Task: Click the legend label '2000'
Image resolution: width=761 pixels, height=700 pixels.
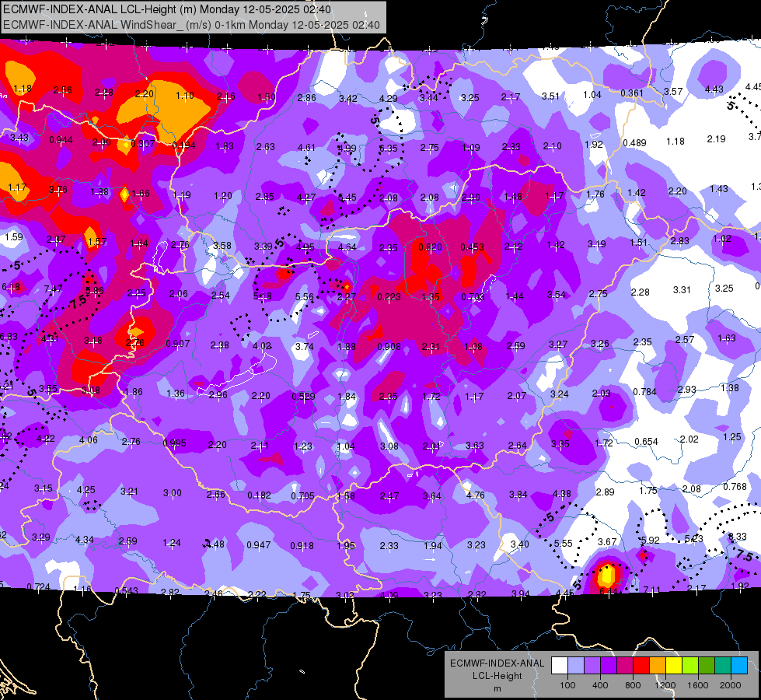Action: [x=731, y=685]
